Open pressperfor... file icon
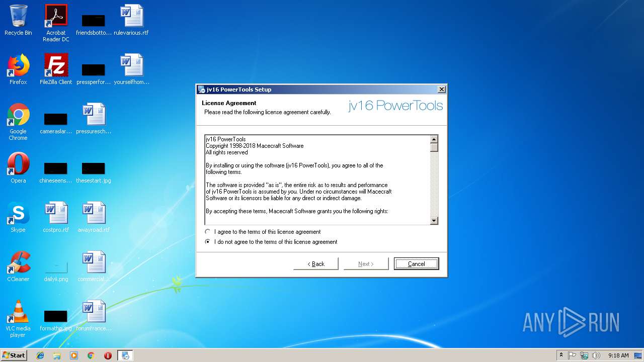Image resolution: width=644 pixels, height=362 pixels. tap(94, 74)
